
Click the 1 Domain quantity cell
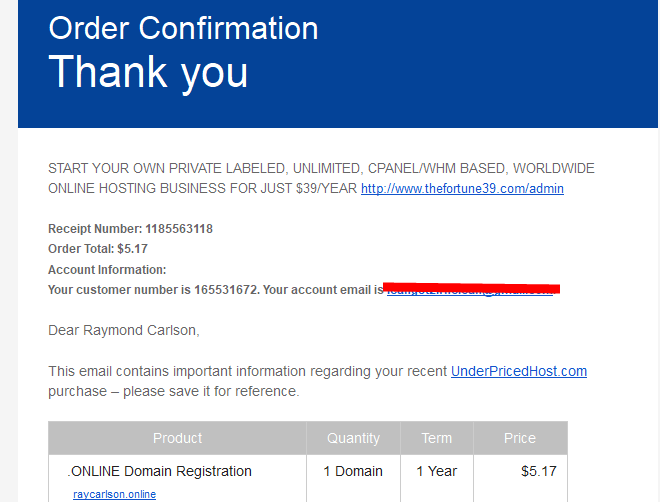click(x=352, y=471)
